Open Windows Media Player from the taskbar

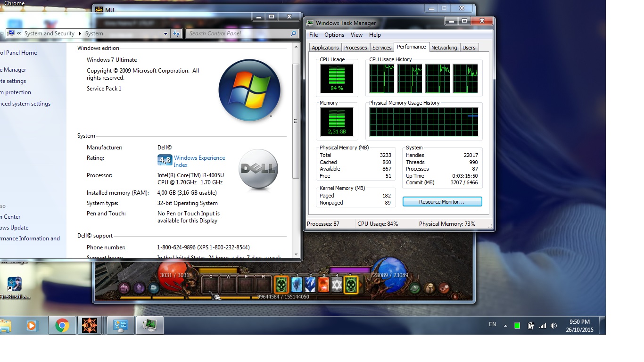32,325
